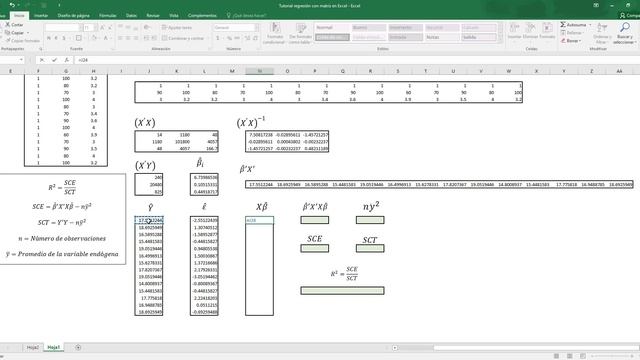Open the font size combo box
Image resolution: width=640 pixels, height=360 pixels.
coord(89,27)
